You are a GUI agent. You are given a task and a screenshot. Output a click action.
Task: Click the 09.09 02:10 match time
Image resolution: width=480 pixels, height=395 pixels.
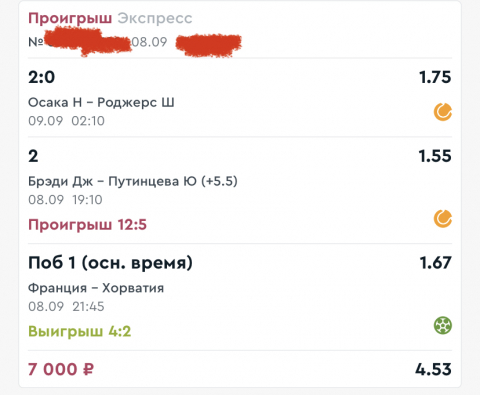pyautogui.click(x=66, y=121)
